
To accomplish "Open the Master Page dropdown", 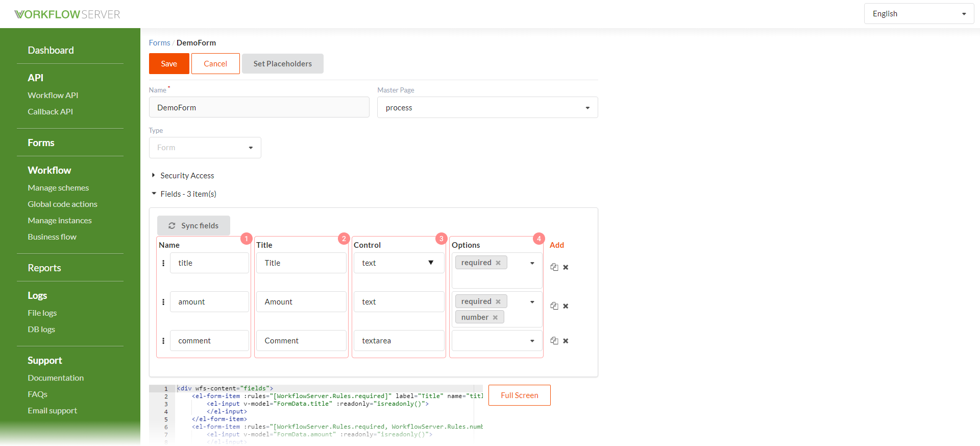I will coord(487,108).
